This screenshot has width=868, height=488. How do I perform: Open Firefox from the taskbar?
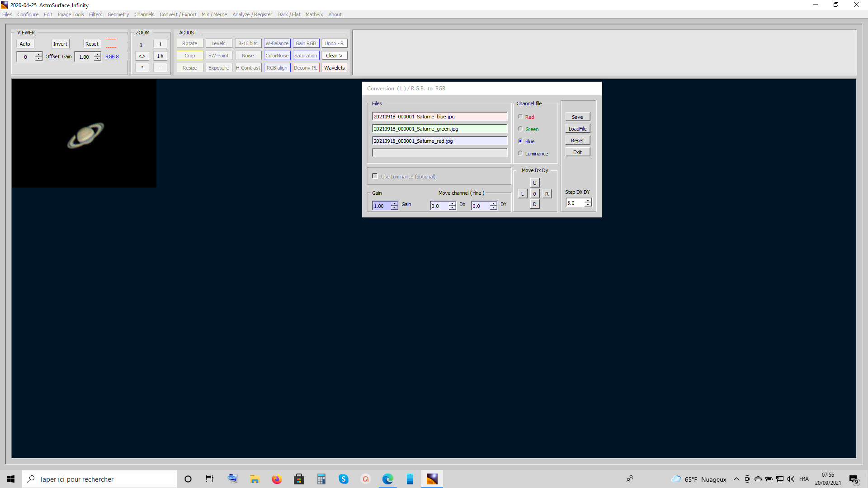pyautogui.click(x=277, y=479)
